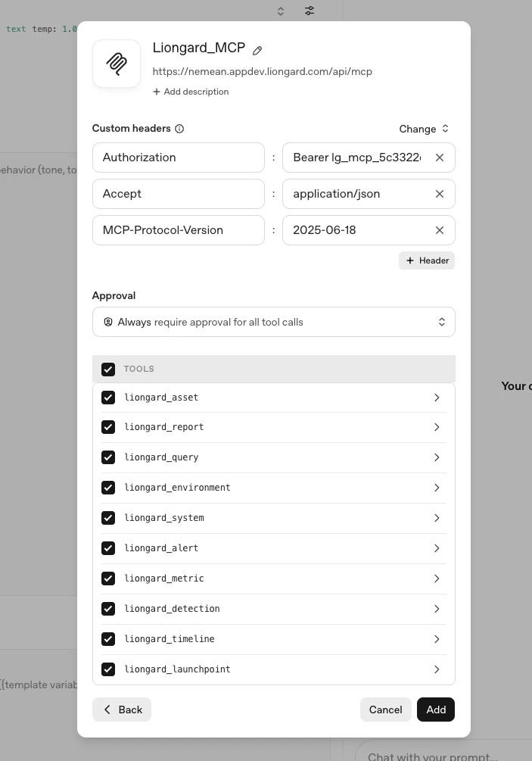Click the liongard_query tool name

[161, 457]
